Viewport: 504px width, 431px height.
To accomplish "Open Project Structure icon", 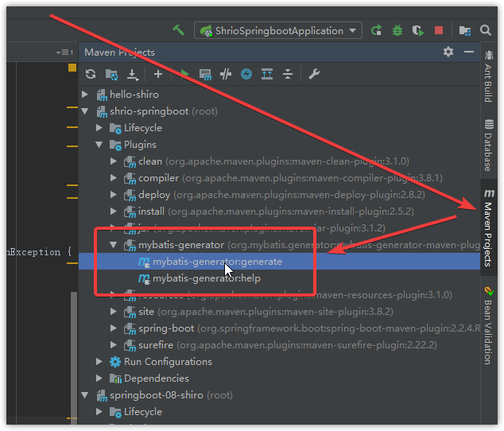I will pyautogui.click(x=465, y=30).
